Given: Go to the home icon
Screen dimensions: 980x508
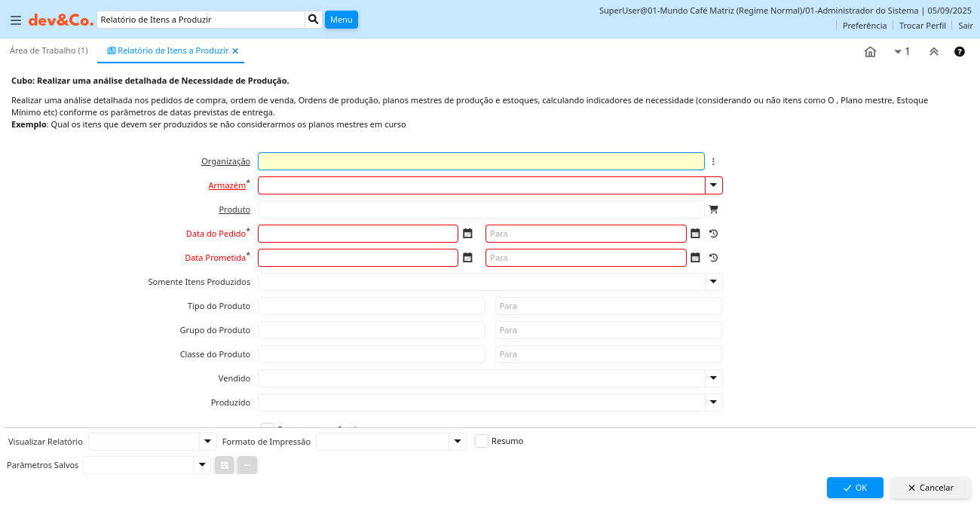Looking at the screenshot, I should point(870,52).
